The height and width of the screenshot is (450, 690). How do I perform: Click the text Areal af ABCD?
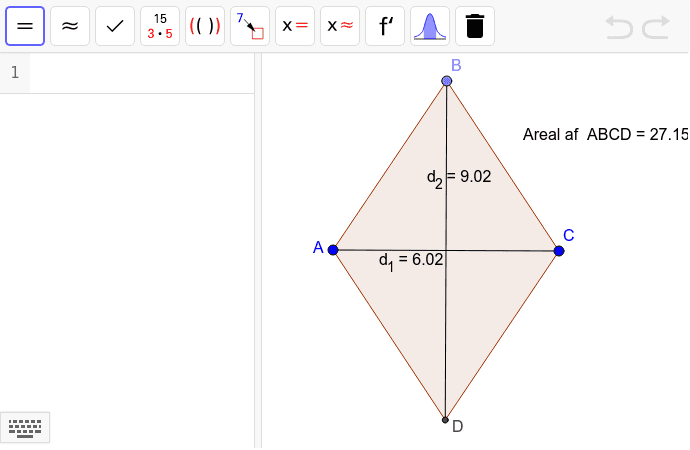tap(605, 134)
